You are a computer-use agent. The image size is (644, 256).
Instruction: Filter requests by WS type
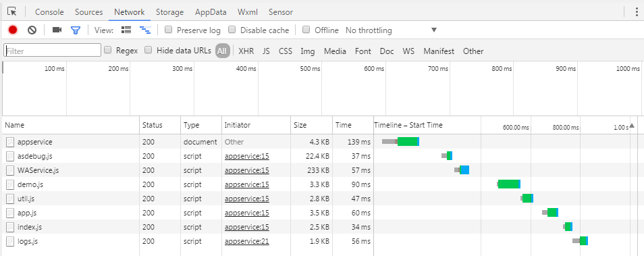point(408,51)
